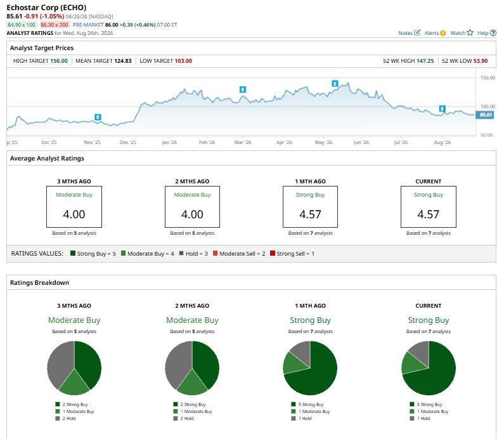Click '1 Moderate Buy' legend under 2 MTHS AGO pie

(x=193, y=411)
